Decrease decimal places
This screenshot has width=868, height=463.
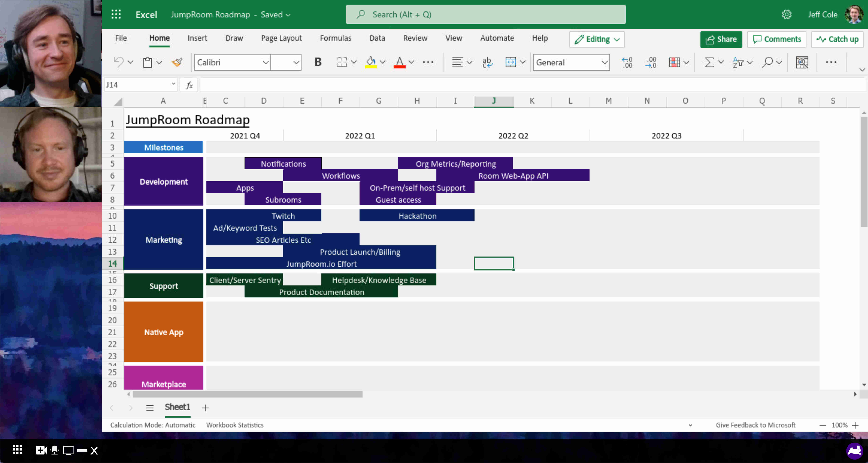(x=651, y=62)
